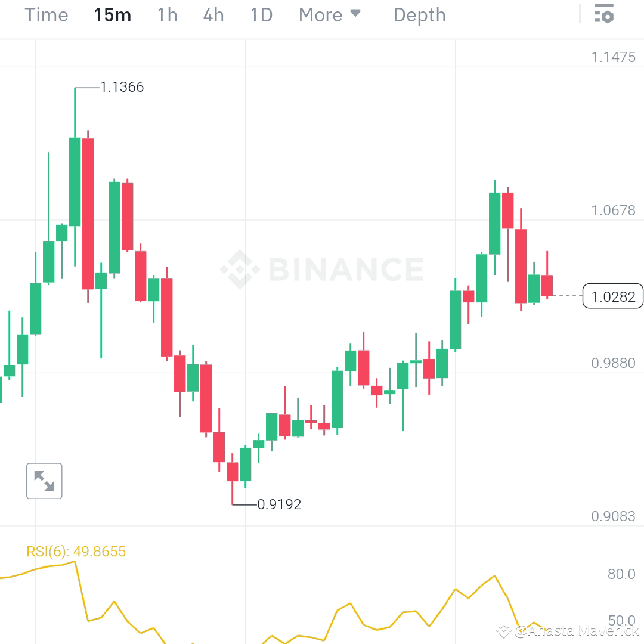Click the RSI(6) indicator label
Viewport: 644px width, 644px height.
click(76, 552)
